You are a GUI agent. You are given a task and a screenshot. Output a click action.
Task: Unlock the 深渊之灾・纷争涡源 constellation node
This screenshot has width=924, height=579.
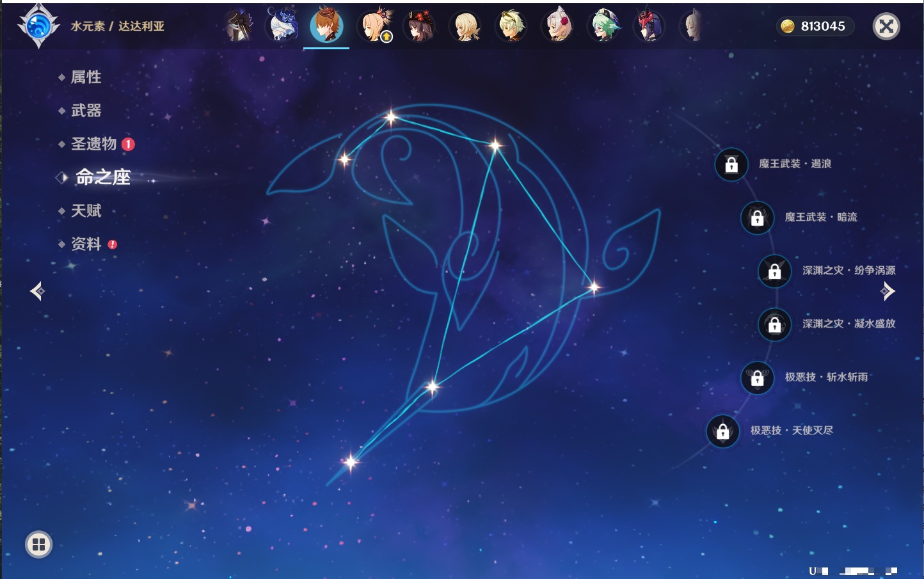[775, 271]
